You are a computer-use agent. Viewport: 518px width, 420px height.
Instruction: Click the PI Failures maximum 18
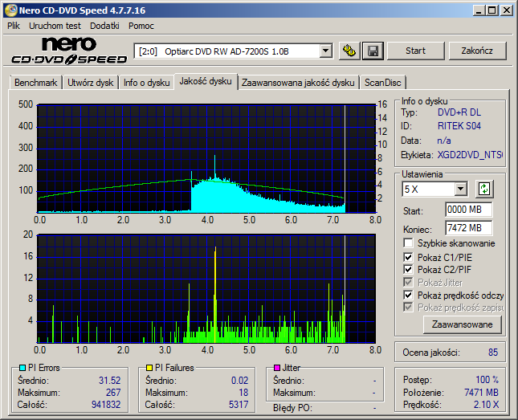243,393
